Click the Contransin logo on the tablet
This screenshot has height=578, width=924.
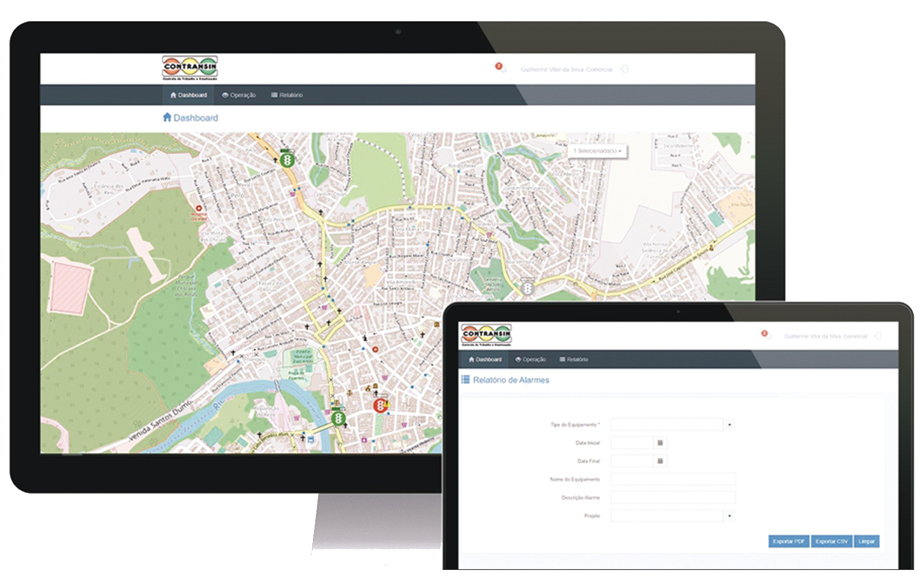[486, 335]
